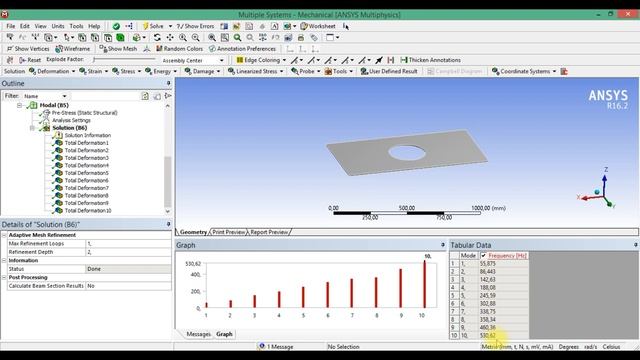
Task: Click the '1 Message' status bar entry
Action: (x=276, y=347)
